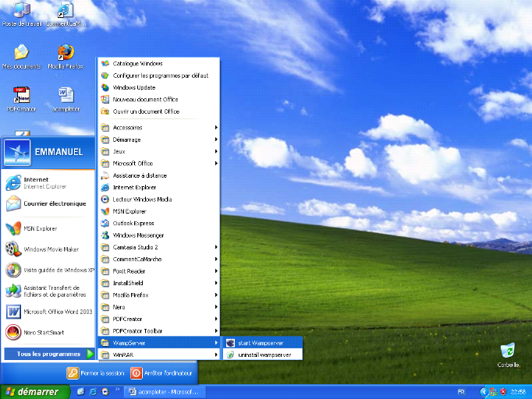Click the Internet Explorer quick launch icon
The height and width of the screenshot is (399, 532).
tap(92, 391)
